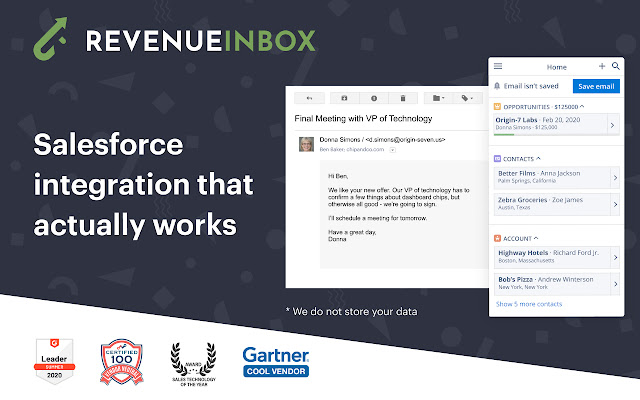This screenshot has height=400, width=640.
Task: Click the chevron on the Highway Hotels row
Action: [x=615, y=257]
